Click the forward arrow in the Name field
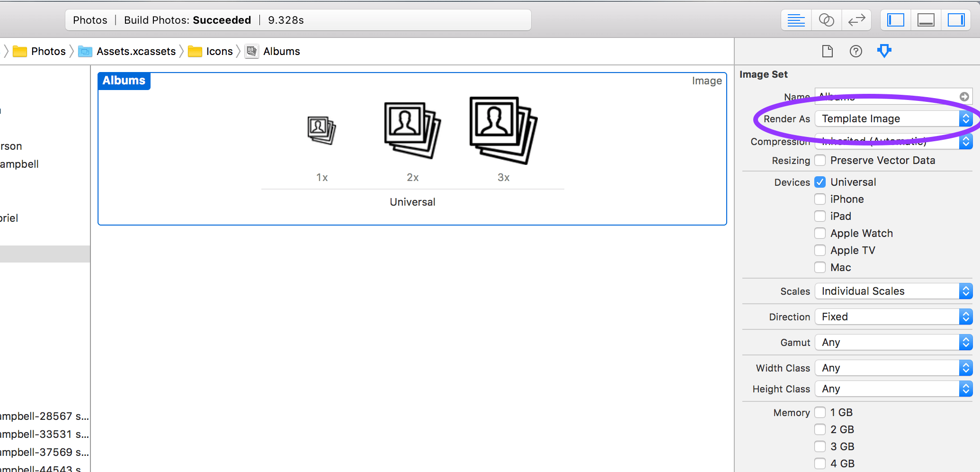980x472 pixels. (x=964, y=96)
